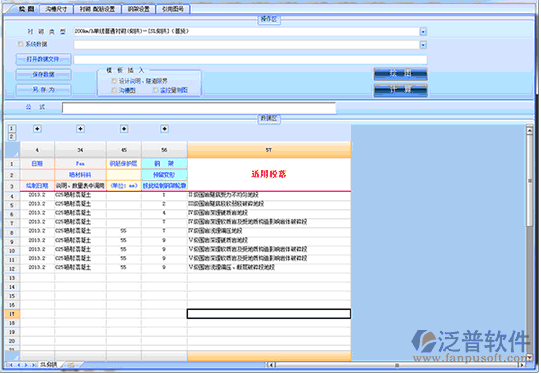Click the plus icon above column 45
This screenshot has height=374, width=541.
tap(124, 129)
